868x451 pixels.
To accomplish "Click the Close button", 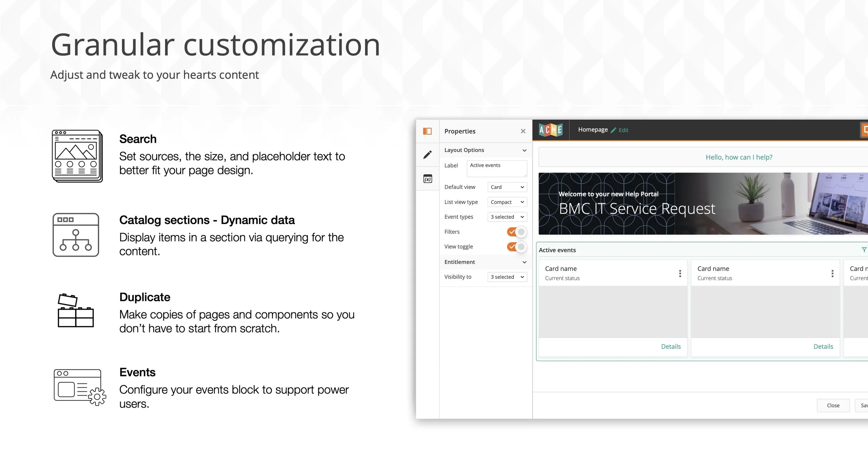I will coord(833,406).
